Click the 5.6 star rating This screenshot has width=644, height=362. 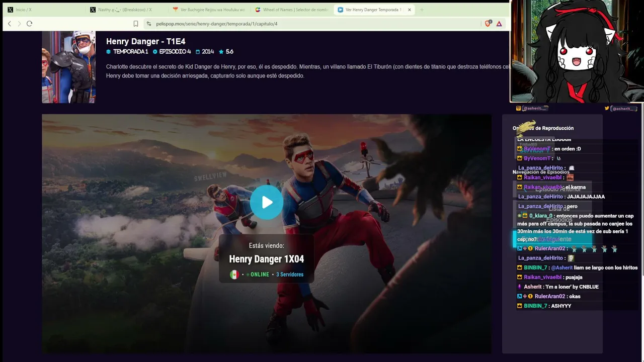coord(226,52)
